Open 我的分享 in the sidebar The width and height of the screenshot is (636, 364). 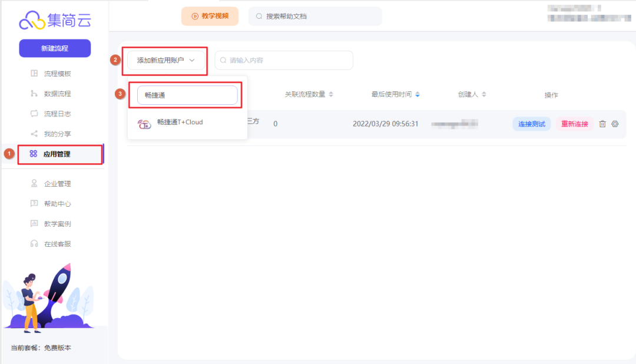pos(57,134)
